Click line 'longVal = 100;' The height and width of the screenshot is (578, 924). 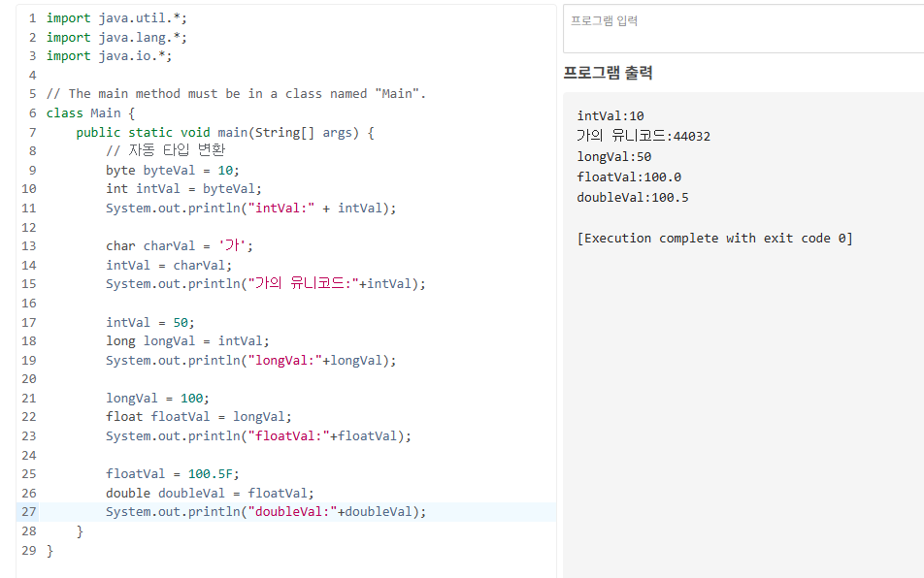coord(157,399)
